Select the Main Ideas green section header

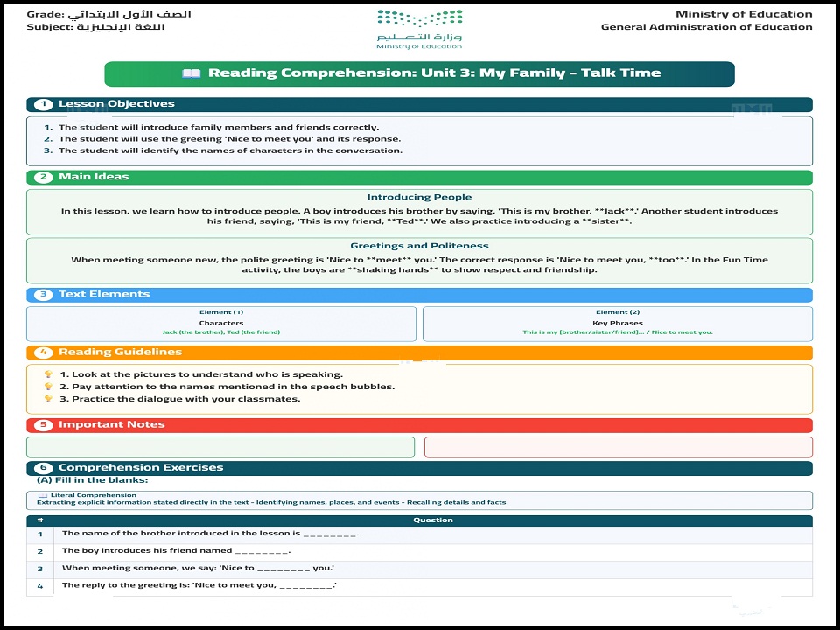pyautogui.click(x=419, y=178)
